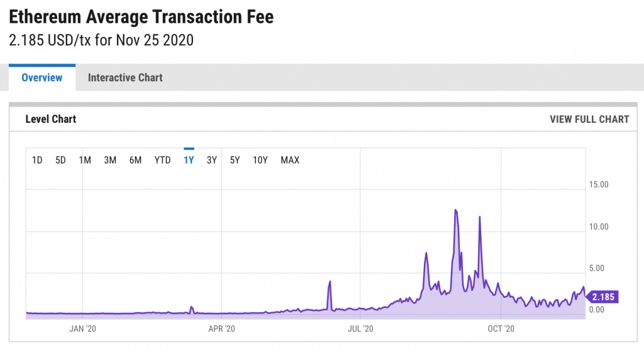Click the Level Chart heading
This screenshot has height=350, width=644.
pos(50,119)
